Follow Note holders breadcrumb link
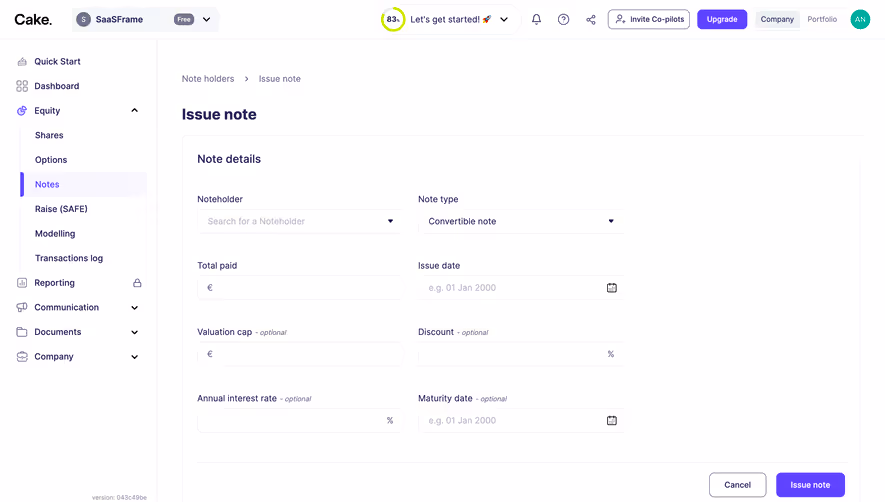885x502 pixels. pos(208,79)
